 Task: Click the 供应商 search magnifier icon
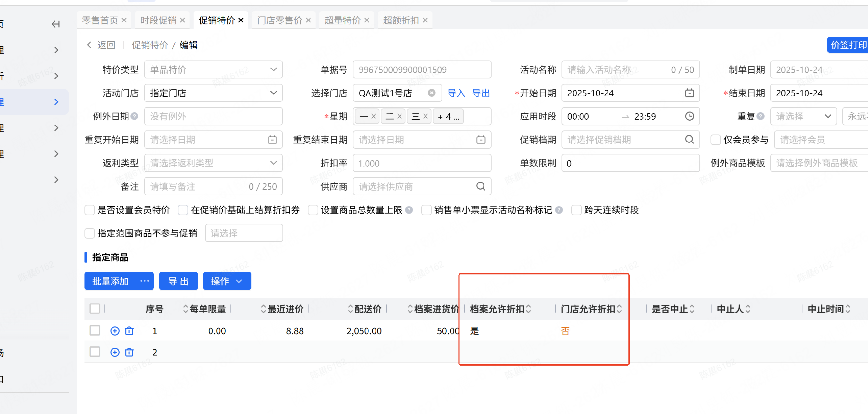(481, 186)
